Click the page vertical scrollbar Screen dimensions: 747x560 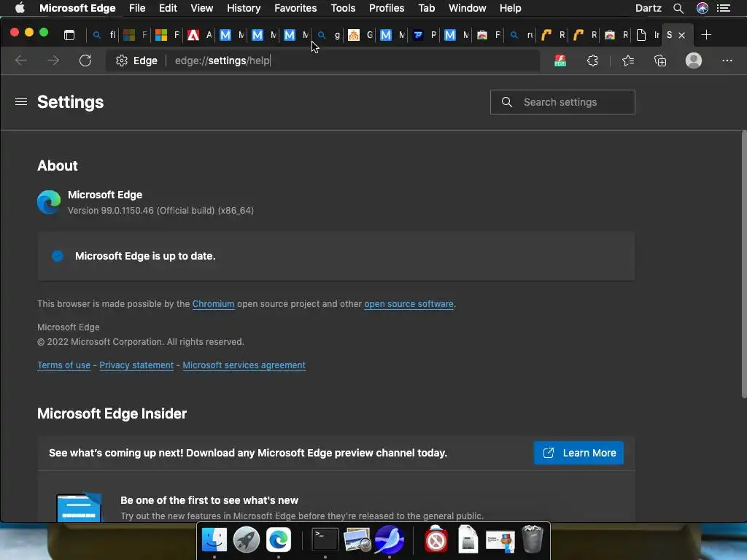click(743, 265)
